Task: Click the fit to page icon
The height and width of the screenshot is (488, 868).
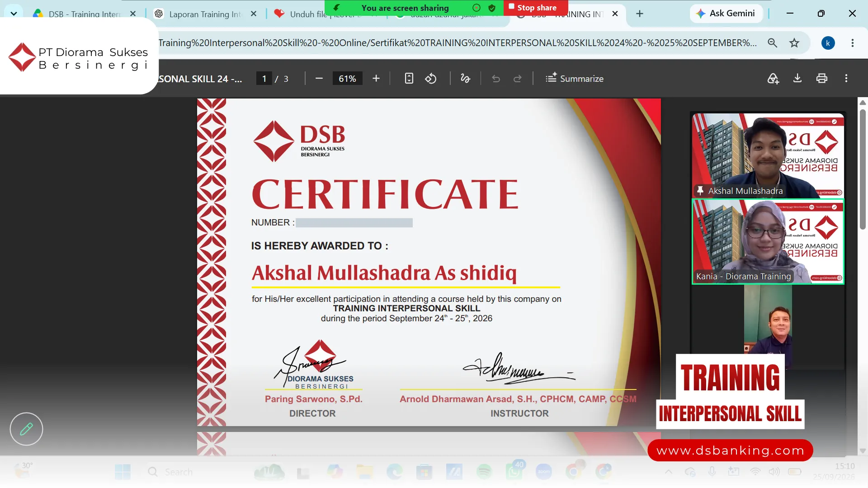Action: click(x=409, y=79)
